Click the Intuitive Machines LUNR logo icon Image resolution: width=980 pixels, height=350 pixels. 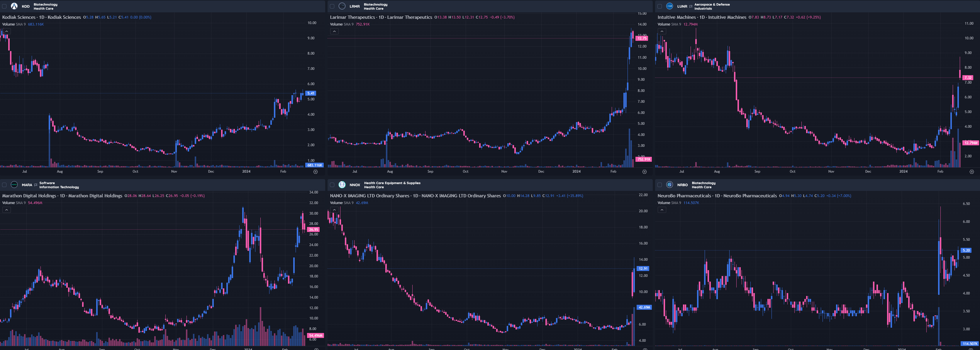point(669,6)
